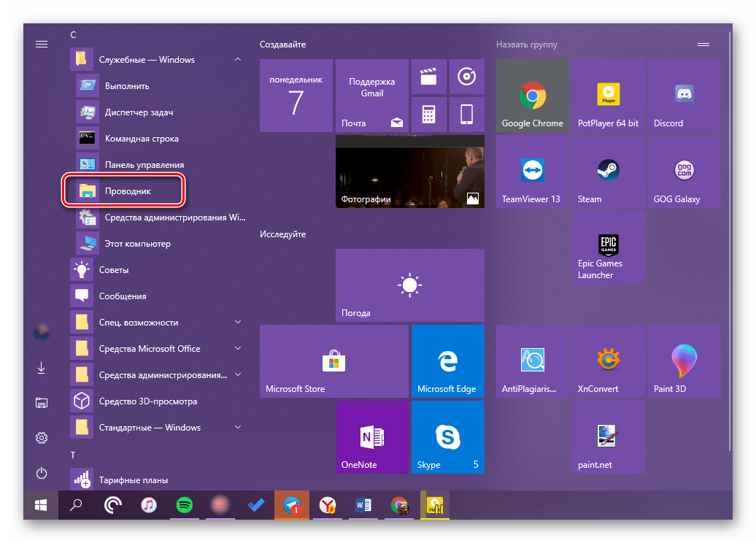Launch PotPlayer 64 bit tile
The height and width of the screenshot is (543, 756).
coord(609,96)
